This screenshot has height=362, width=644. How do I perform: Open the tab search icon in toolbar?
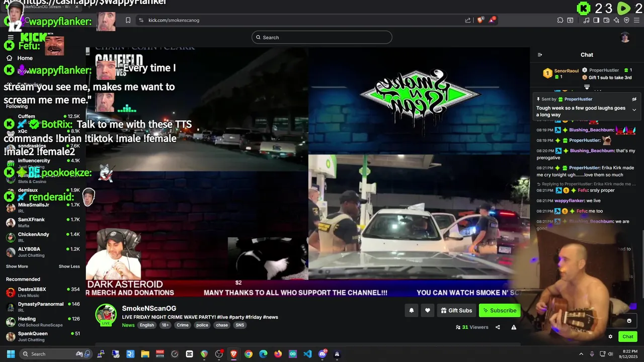(x=570, y=20)
